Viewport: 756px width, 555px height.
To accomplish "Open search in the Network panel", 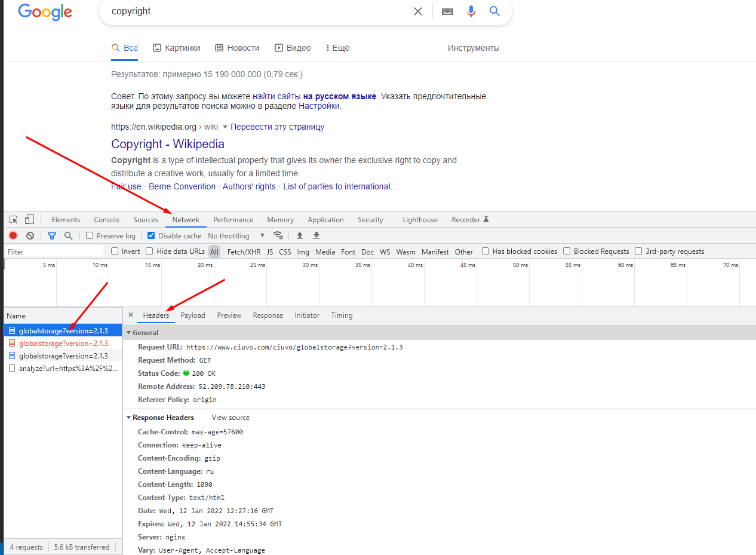I will 68,236.
